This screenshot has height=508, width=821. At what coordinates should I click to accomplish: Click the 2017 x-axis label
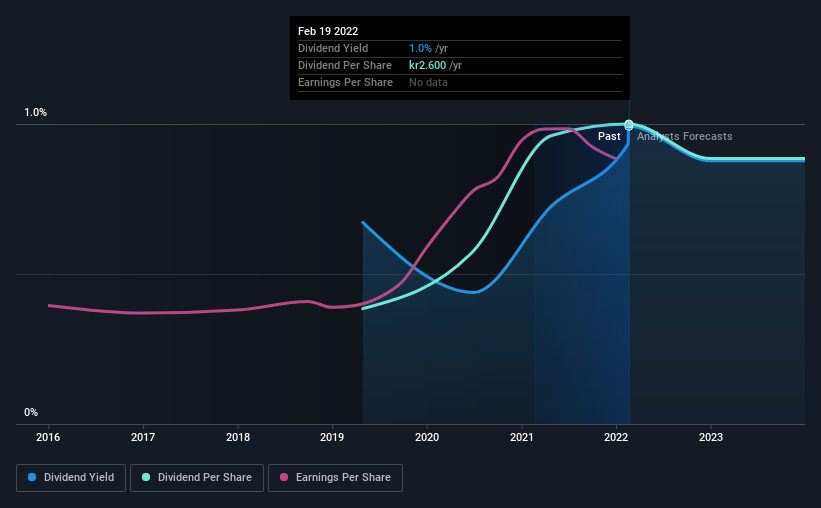[143, 437]
